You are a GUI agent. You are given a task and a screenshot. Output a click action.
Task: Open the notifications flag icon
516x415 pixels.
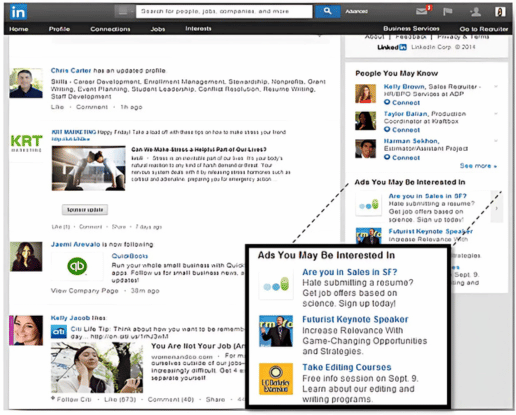click(x=447, y=12)
